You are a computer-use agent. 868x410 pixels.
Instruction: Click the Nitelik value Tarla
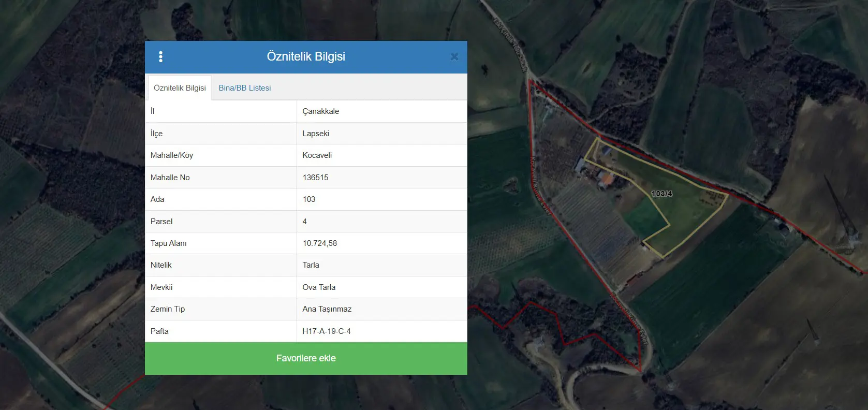pos(311,265)
